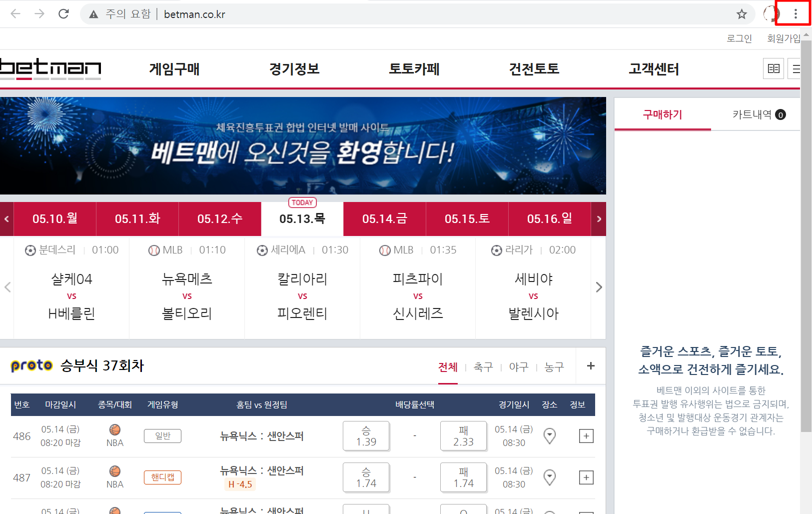Select date 05.15.토
The width and height of the screenshot is (812, 514).
pyautogui.click(x=467, y=219)
